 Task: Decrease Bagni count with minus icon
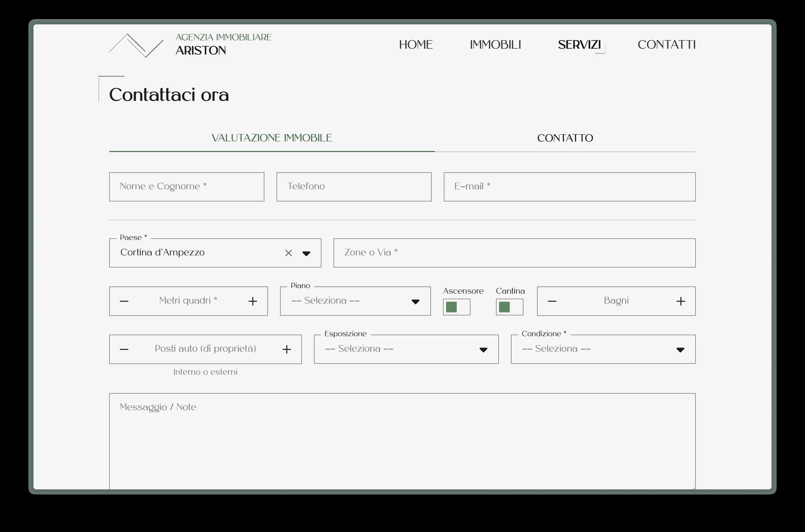[x=552, y=301]
